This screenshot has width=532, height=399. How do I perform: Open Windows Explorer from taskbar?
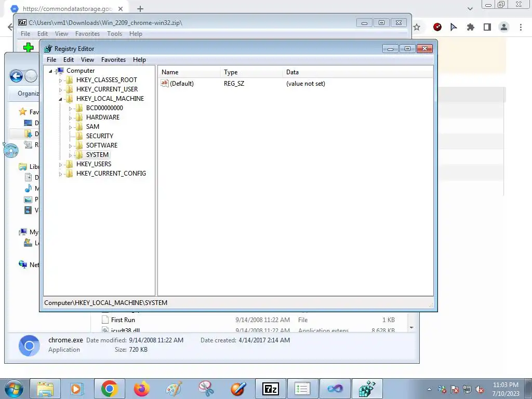(45, 389)
